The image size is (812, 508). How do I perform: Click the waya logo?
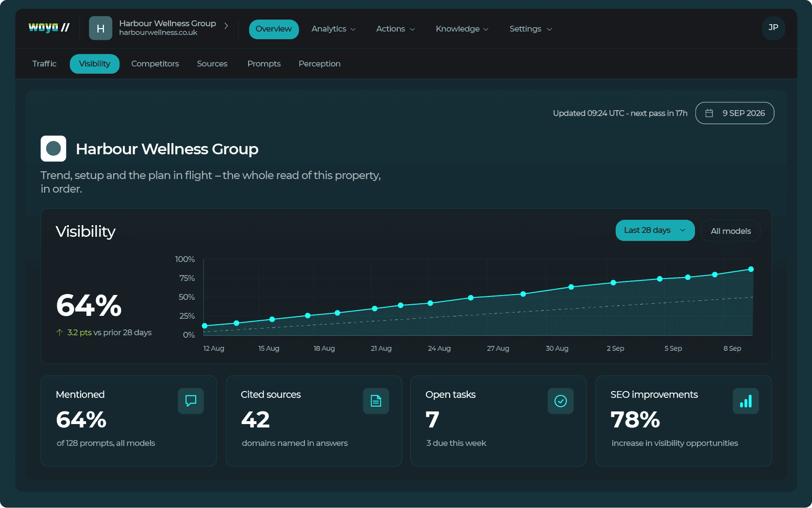pos(49,28)
